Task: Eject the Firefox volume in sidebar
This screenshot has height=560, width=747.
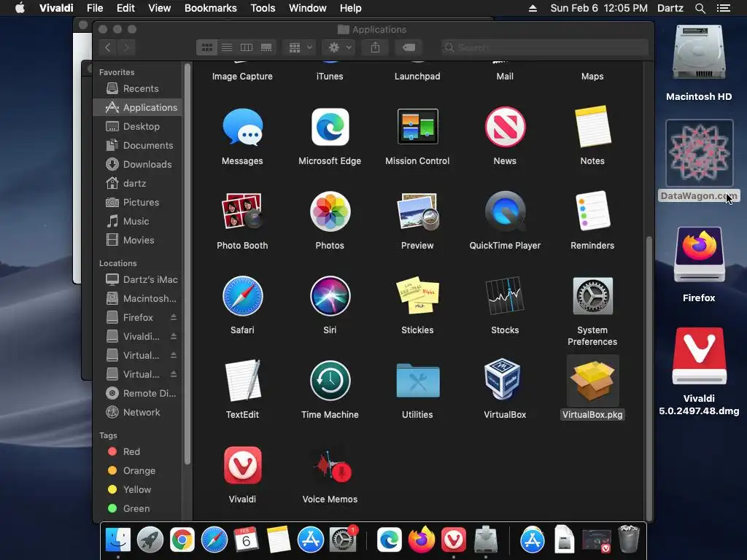Action: [x=174, y=318]
